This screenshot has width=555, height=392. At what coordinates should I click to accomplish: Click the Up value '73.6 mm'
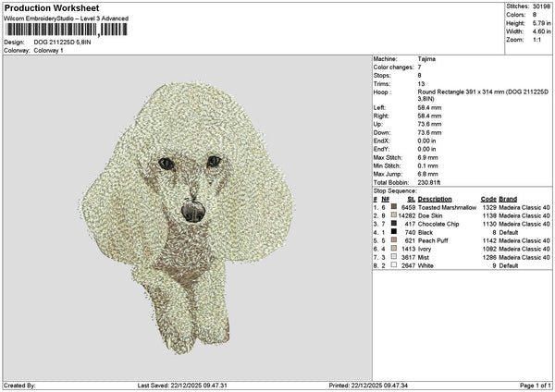[429, 124]
